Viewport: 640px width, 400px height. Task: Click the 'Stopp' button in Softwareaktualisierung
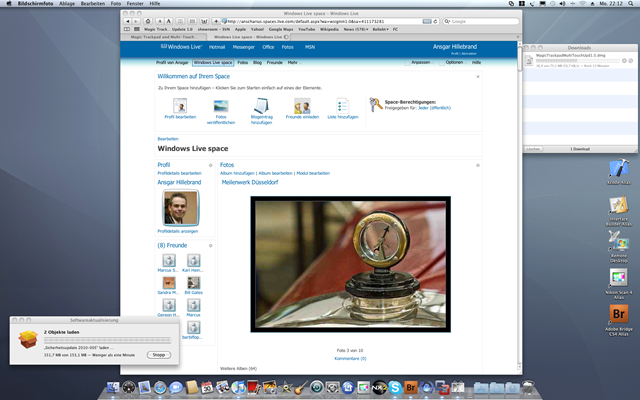click(x=160, y=352)
